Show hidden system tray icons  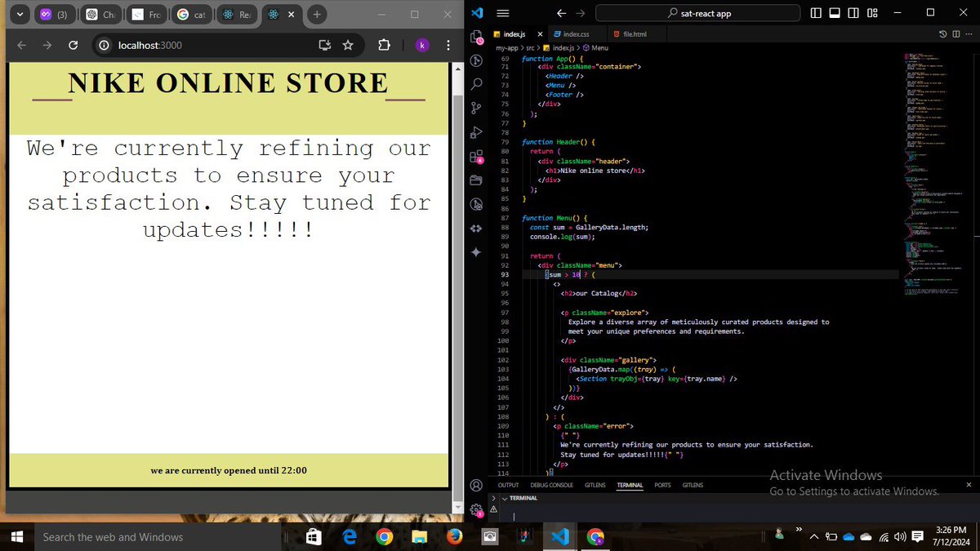pyautogui.click(x=813, y=537)
